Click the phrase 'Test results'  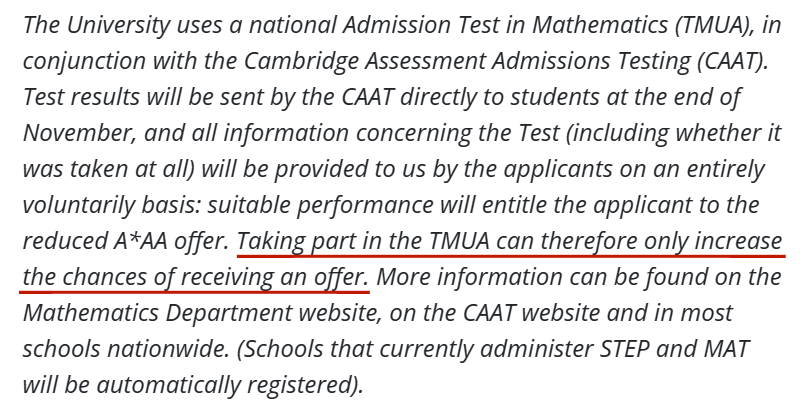tap(82, 97)
